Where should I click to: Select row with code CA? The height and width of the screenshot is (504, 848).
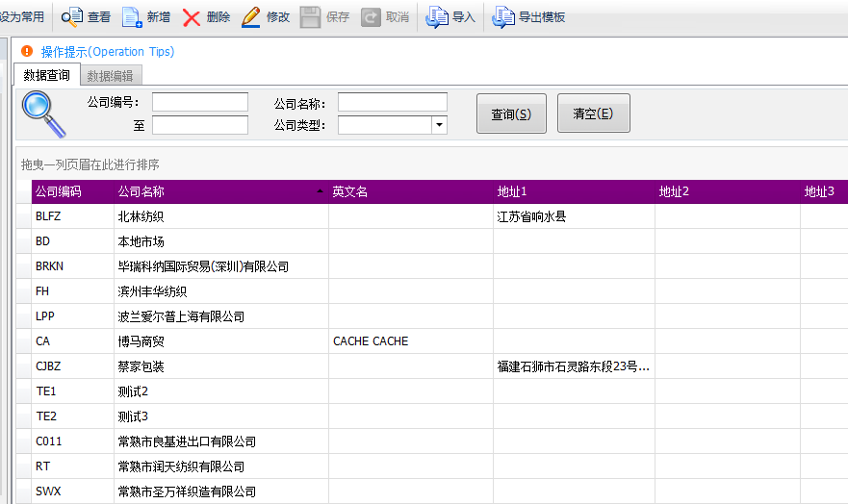click(x=72, y=341)
